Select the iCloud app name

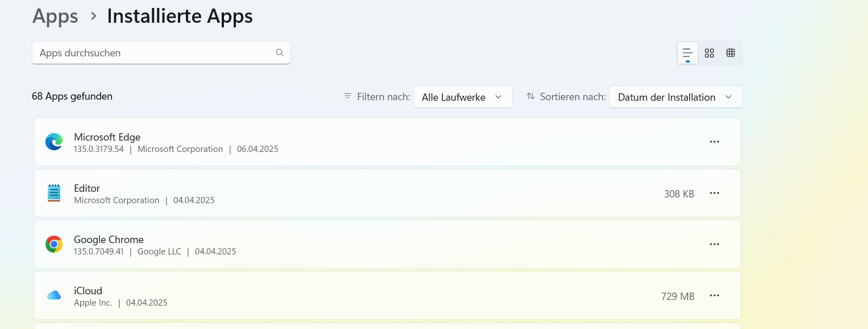[88, 291]
